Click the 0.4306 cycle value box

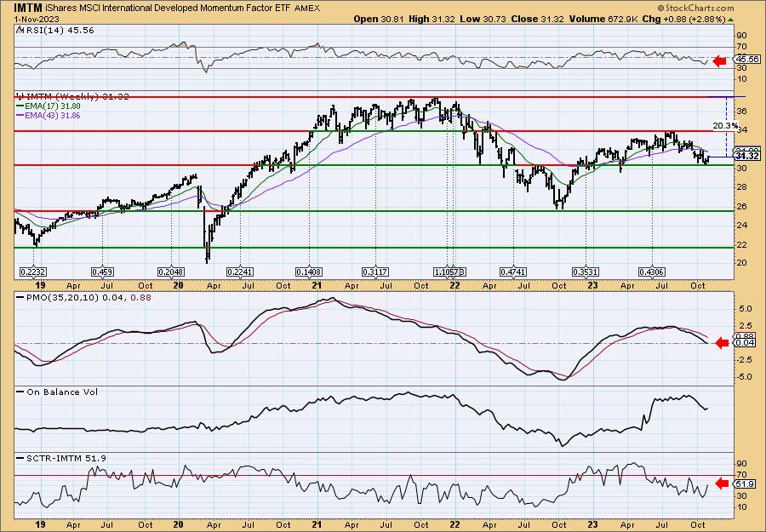pos(653,272)
